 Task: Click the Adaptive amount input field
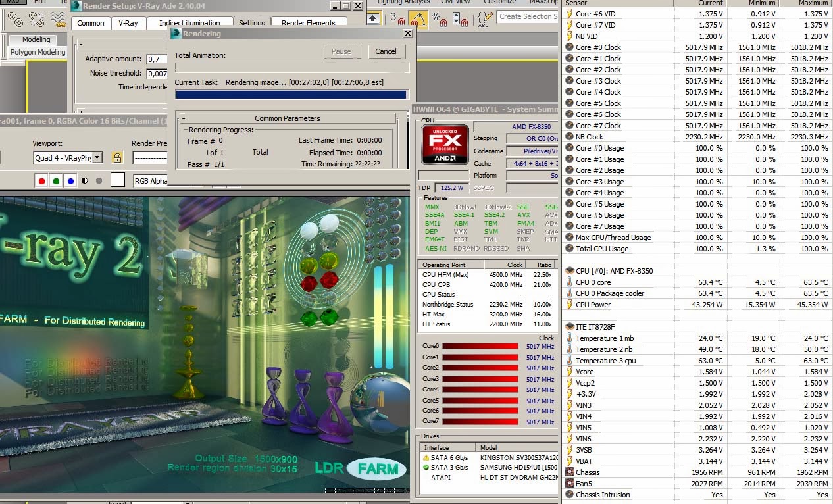pos(157,59)
